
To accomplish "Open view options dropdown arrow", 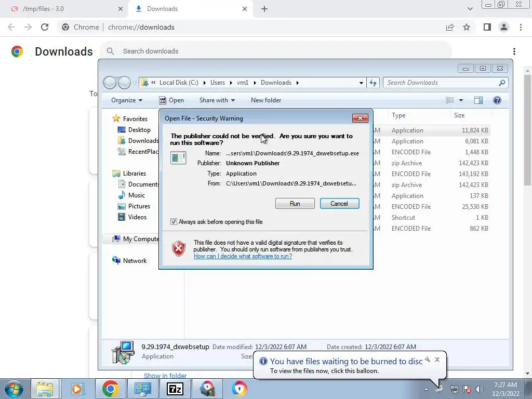I will (x=461, y=100).
